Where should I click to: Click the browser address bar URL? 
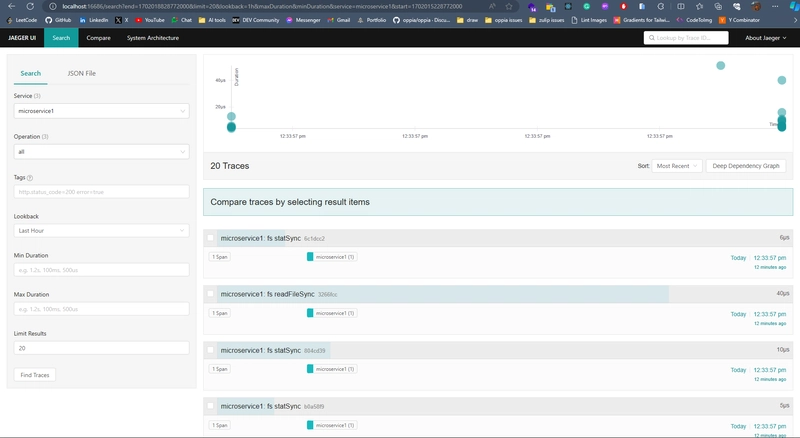coord(262,7)
